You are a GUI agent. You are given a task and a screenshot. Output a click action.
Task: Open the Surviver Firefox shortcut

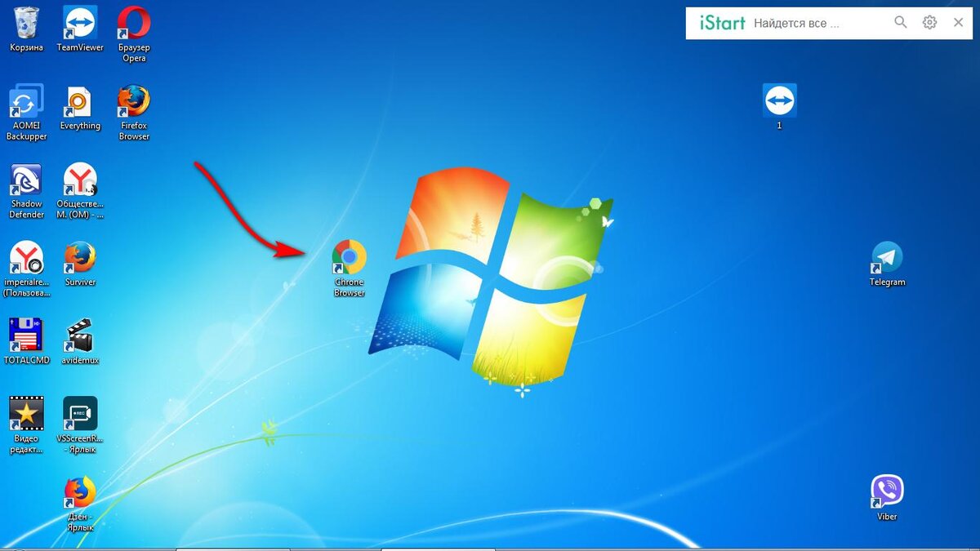(x=80, y=264)
